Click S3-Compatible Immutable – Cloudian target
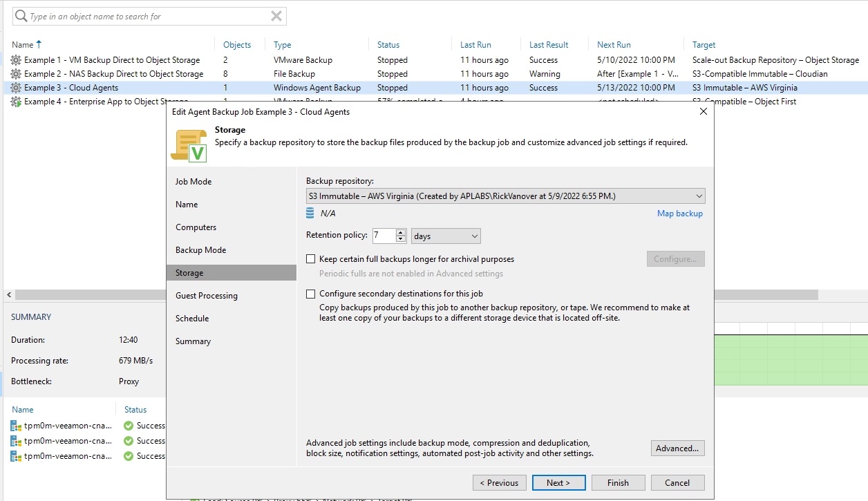The height and width of the screenshot is (501, 868). [x=760, y=74]
